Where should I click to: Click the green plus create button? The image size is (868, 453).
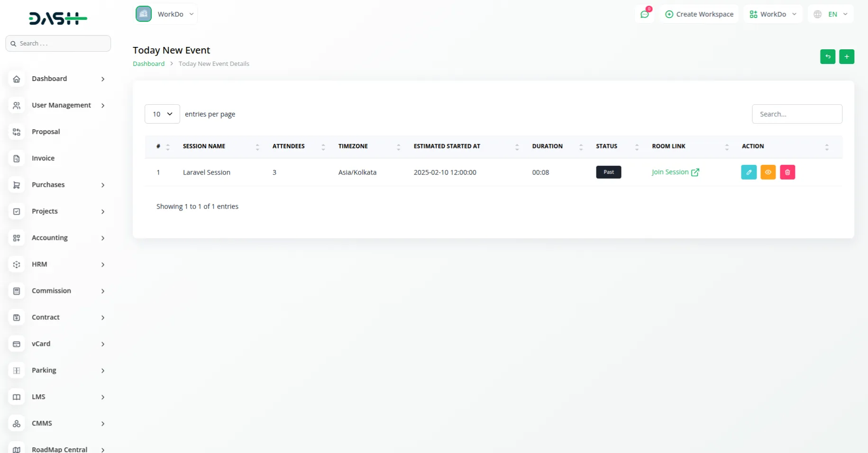847,56
